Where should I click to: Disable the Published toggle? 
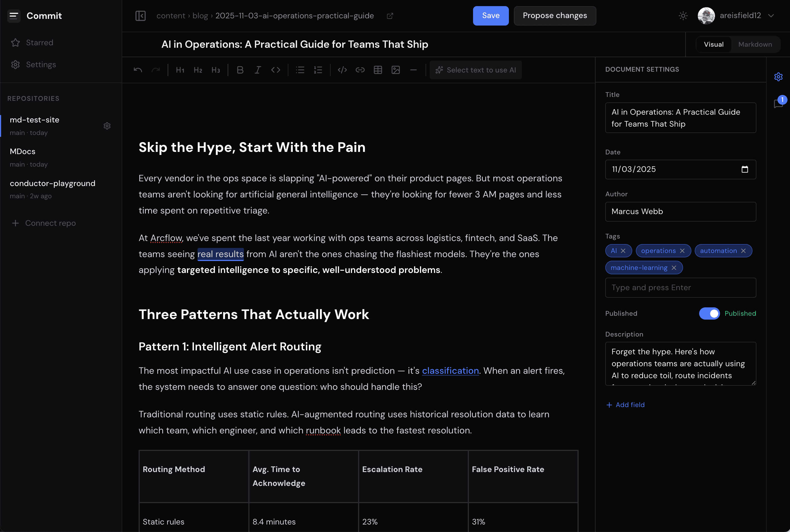click(x=709, y=313)
